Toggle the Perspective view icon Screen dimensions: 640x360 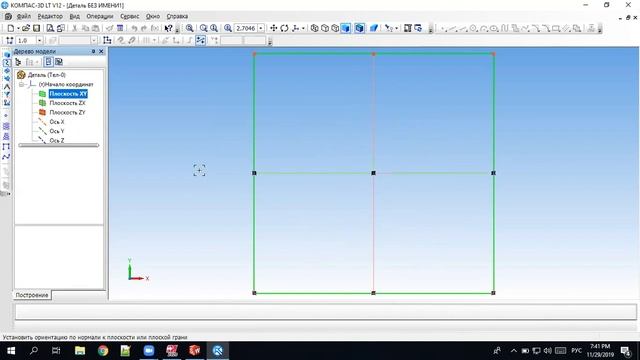[374, 28]
